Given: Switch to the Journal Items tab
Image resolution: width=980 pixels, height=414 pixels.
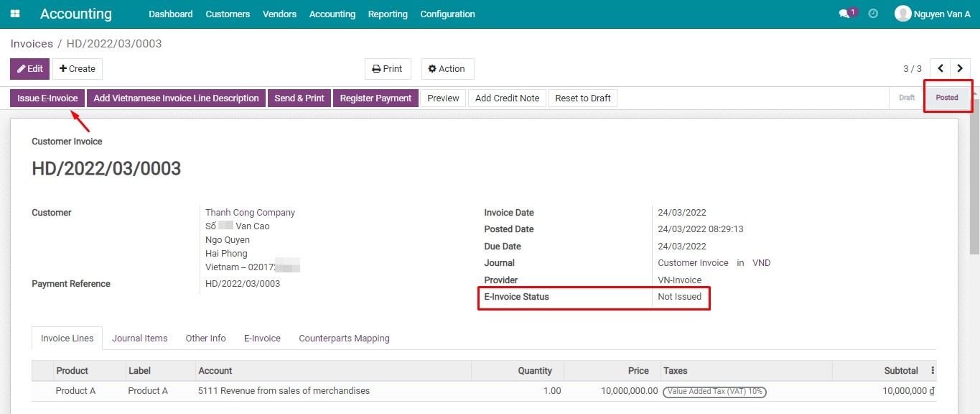Looking at the screenshot, I should (139, 338).
